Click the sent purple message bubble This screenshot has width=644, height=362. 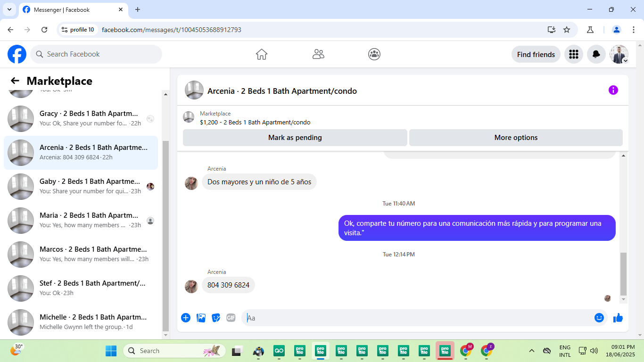point(477,228)
